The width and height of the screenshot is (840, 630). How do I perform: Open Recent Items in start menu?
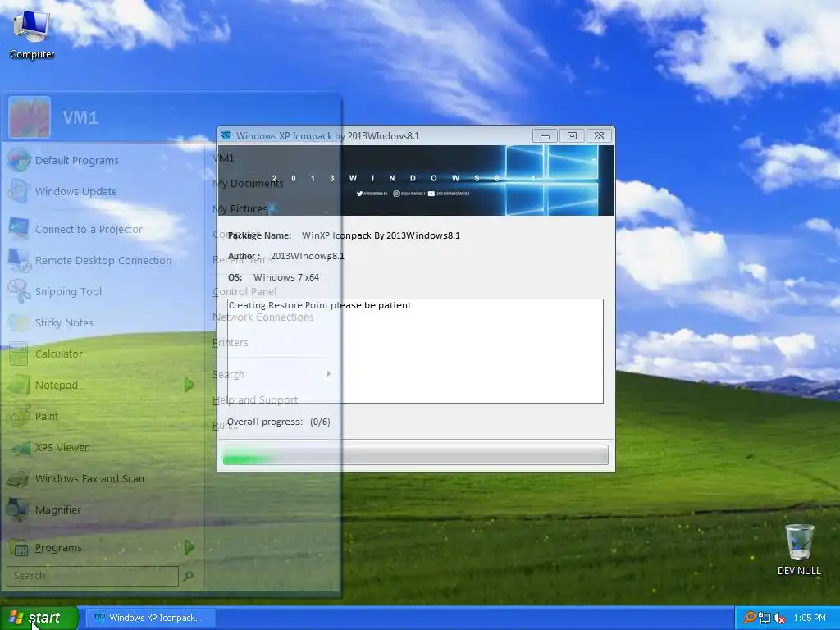coord(242,260)
